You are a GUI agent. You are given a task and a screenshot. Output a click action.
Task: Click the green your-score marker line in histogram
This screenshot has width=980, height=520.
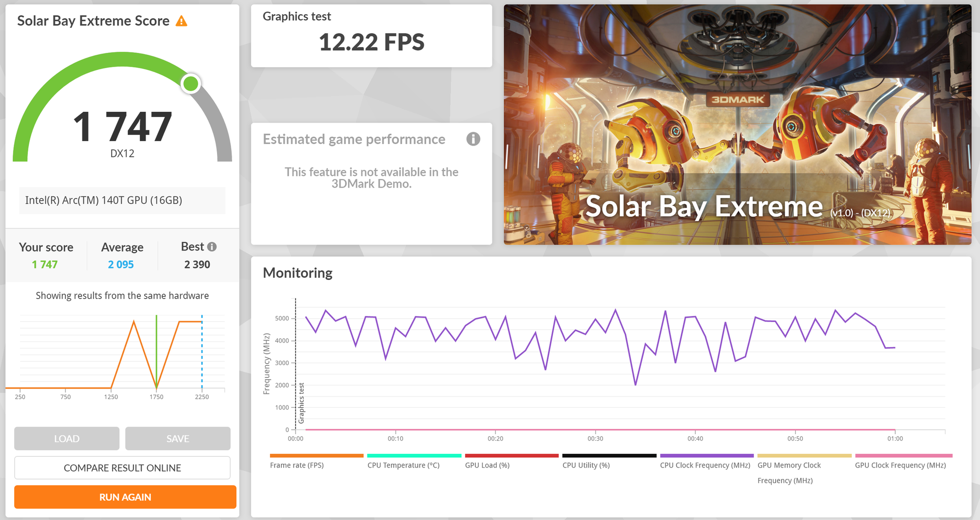pyautogui.click(x=156, y=352)
